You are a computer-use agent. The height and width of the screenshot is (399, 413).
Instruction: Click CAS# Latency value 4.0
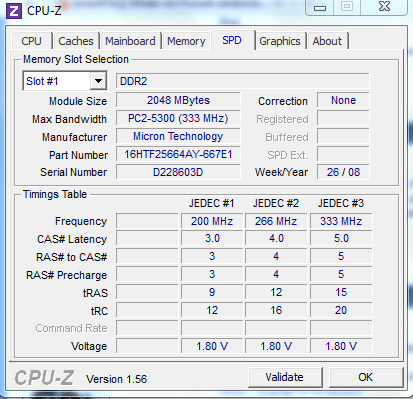click(276, 239)
